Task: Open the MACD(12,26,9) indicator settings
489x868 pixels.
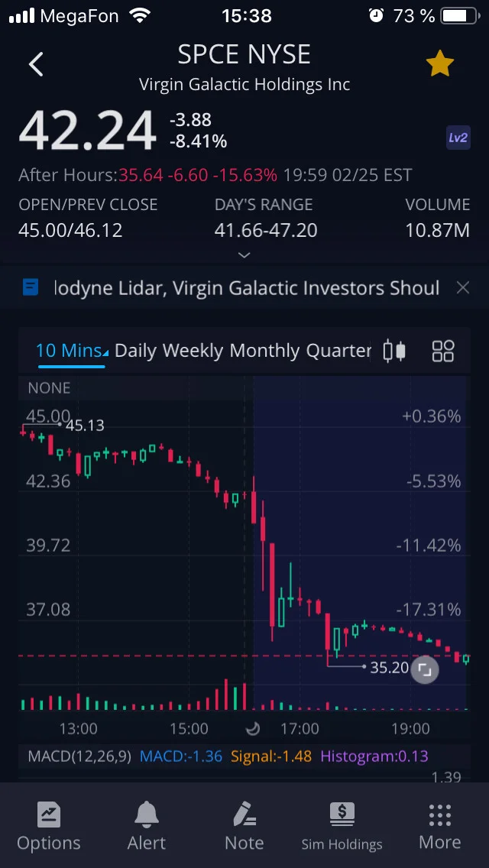Action: click(x=79, y=756)
